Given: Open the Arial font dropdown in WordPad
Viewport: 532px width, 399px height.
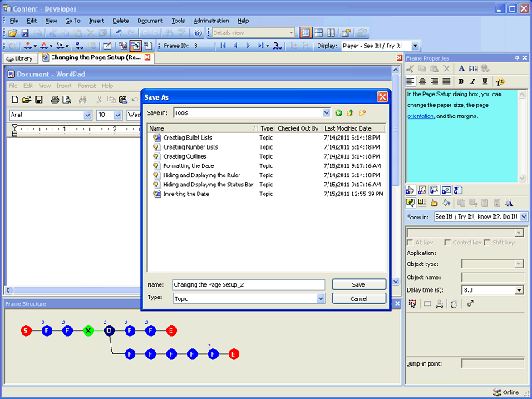Looking at the screenshot, I should [x=87, y=115].
